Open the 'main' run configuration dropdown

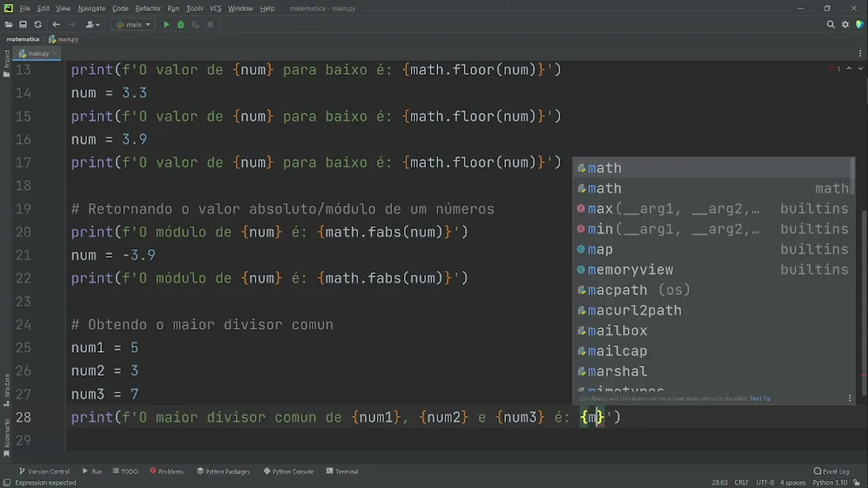[134, 24]
